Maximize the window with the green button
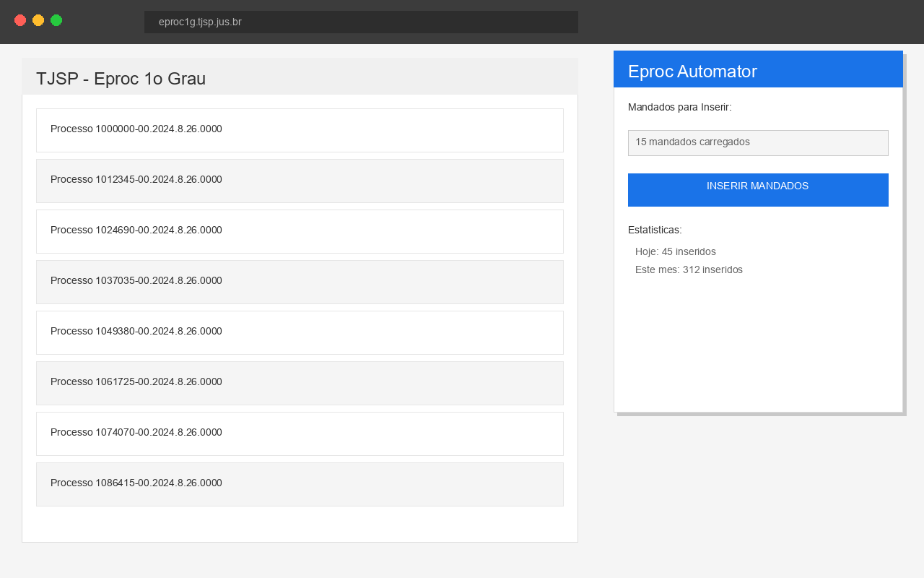 pos(56,20)
